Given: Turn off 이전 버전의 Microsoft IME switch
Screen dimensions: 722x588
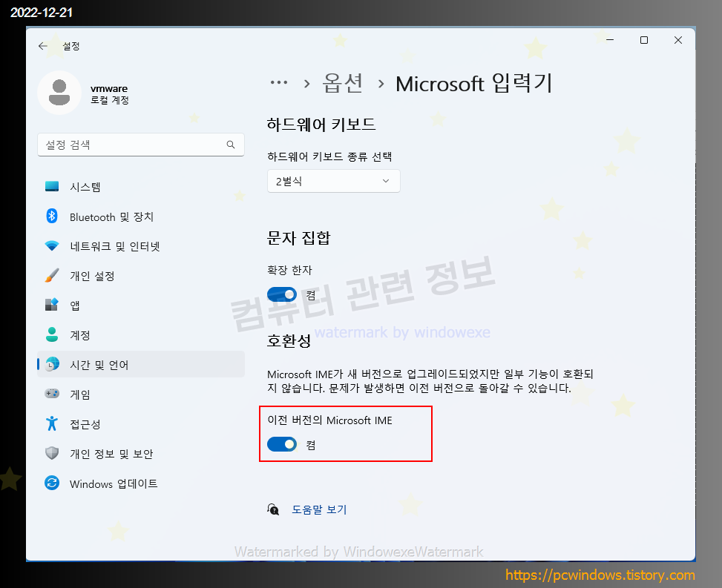Looking at the screenshot, I should (282, 444).
